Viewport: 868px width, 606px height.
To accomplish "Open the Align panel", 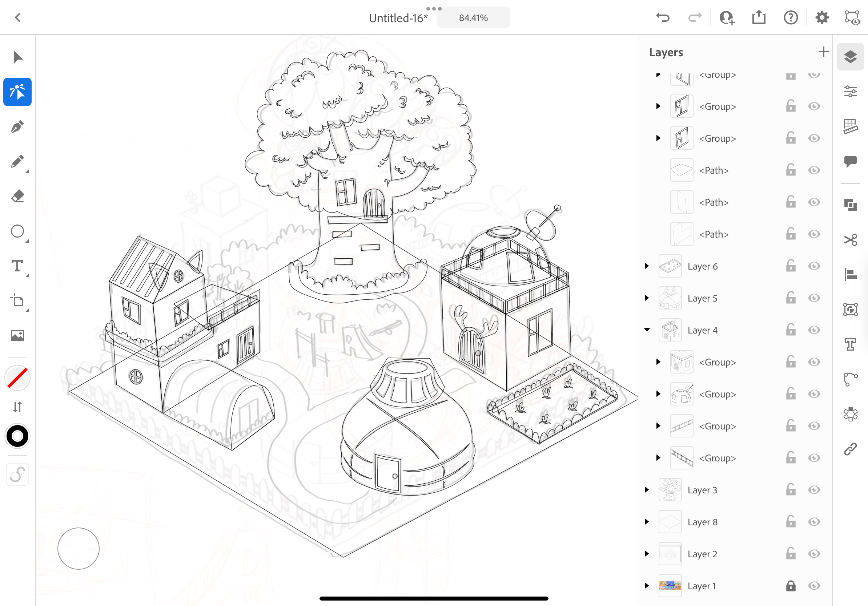I will point(850,275).
